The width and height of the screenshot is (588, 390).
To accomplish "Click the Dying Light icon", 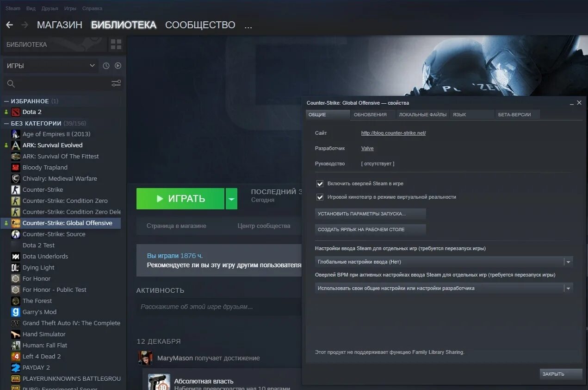I will (16, 267).
